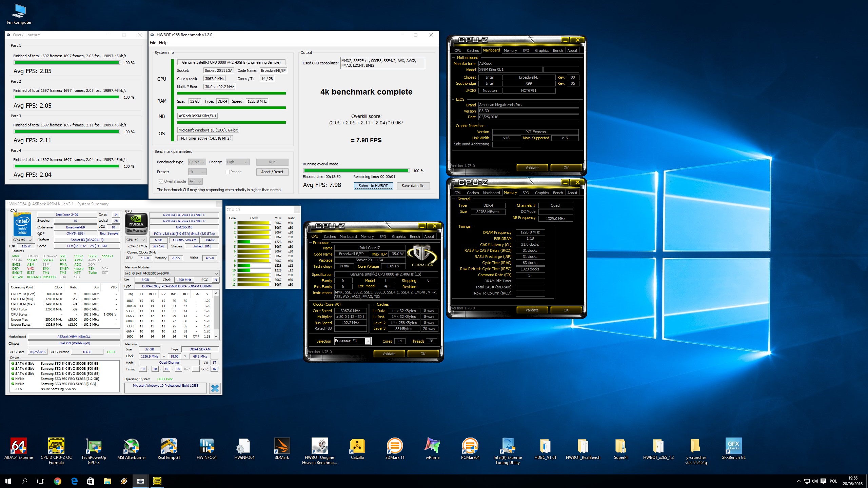Click Abort / Reset button

pyautogui.click(x=272, y=172)
